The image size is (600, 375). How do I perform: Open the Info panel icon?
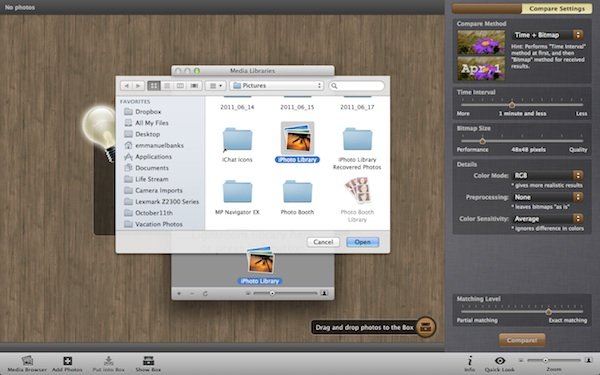pos(470,363)
